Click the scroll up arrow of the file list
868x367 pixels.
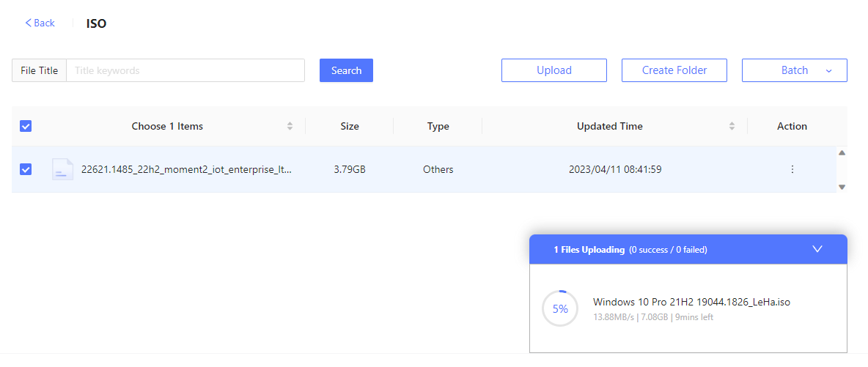tap(842, 153)
